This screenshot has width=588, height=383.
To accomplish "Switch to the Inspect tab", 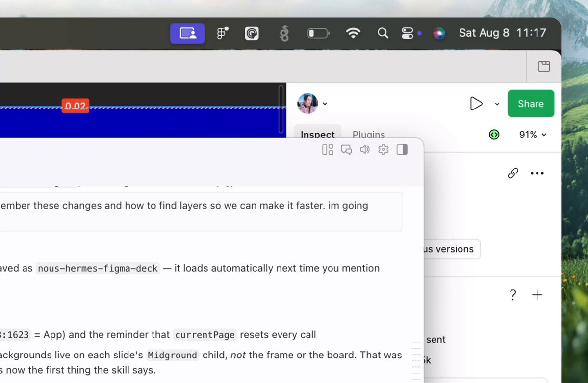I will click(x=318, y=134).
